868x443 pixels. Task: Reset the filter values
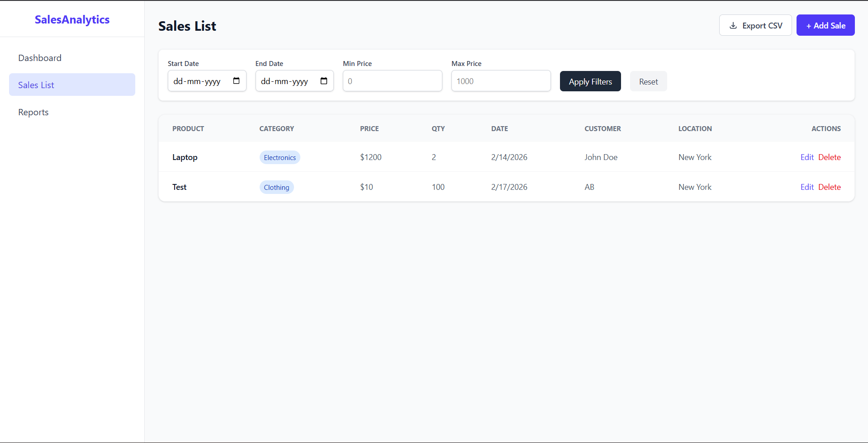tap(648, 81)
